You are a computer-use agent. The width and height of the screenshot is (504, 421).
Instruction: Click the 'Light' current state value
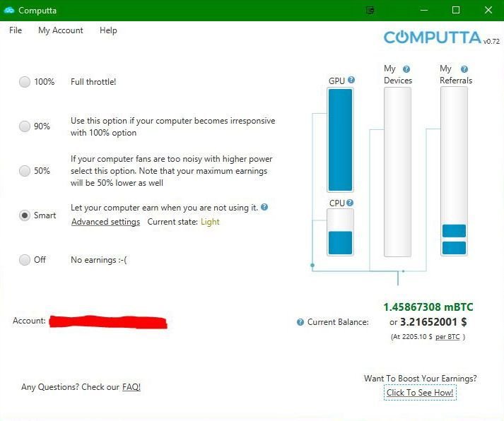[210, 222]
